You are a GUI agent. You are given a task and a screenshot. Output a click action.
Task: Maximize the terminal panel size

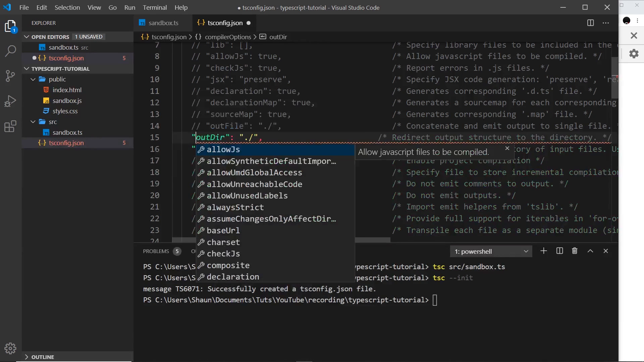(x=590, y=251)
